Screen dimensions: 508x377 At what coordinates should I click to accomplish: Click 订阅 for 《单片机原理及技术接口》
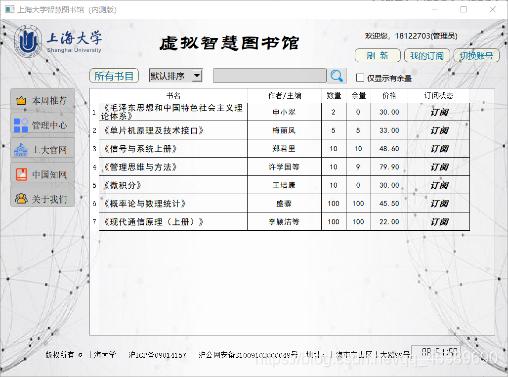[439, 130]
